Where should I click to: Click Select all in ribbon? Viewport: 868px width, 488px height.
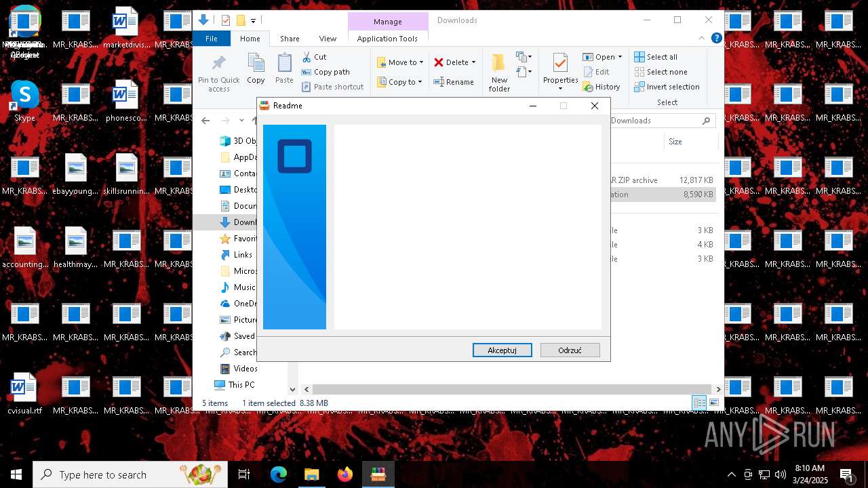point(656,57)
